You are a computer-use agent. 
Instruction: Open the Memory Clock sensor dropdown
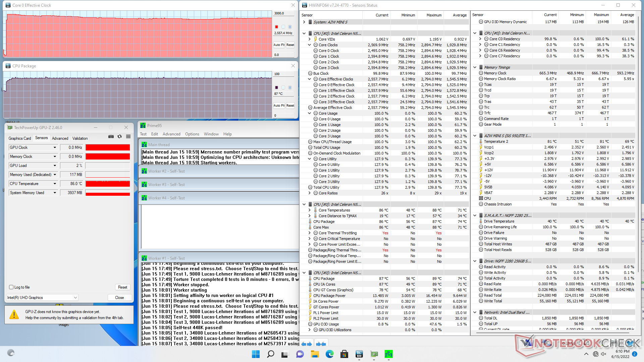coord(55,157)
